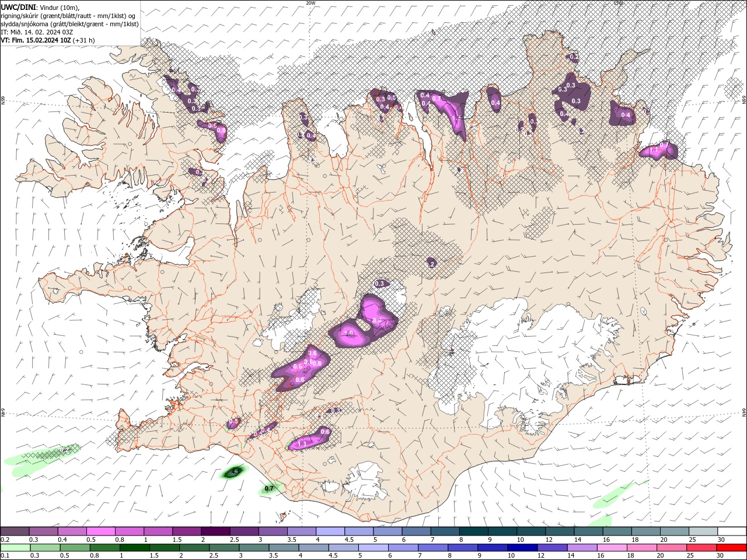Click the "(+31 h)" forecast offset
The image size is (747, 560).
coord(84,40)
